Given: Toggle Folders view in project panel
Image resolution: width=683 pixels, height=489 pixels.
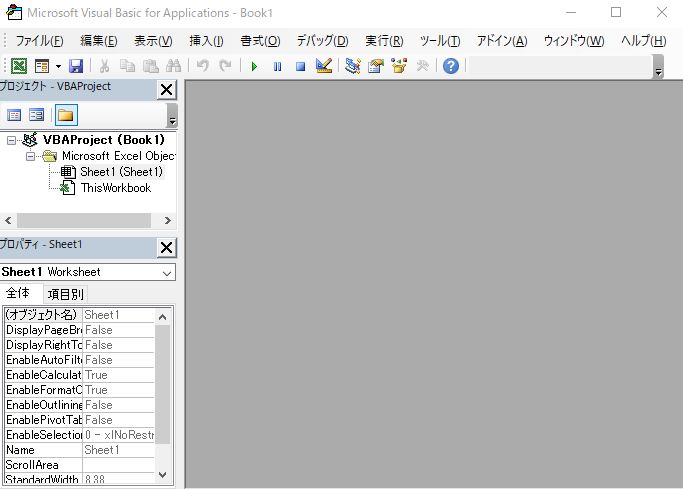Looking at the screenshot, I should click(x=66, y=115).
